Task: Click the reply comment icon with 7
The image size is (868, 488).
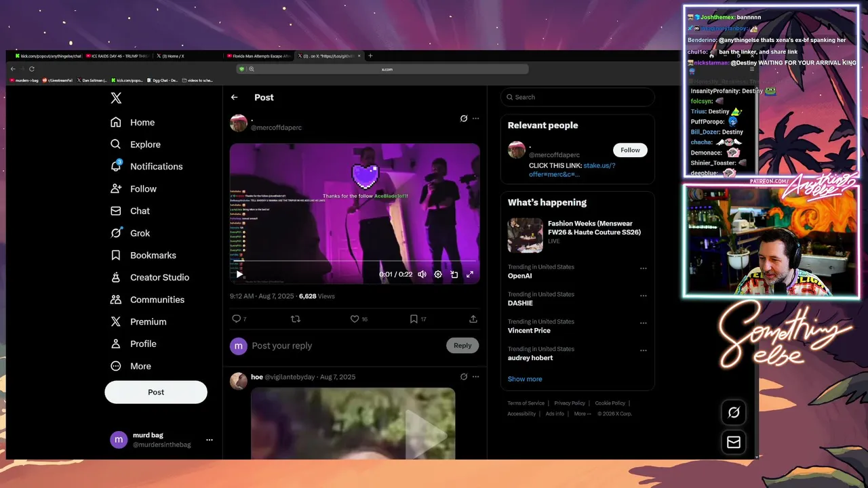Action: [239, 319]
